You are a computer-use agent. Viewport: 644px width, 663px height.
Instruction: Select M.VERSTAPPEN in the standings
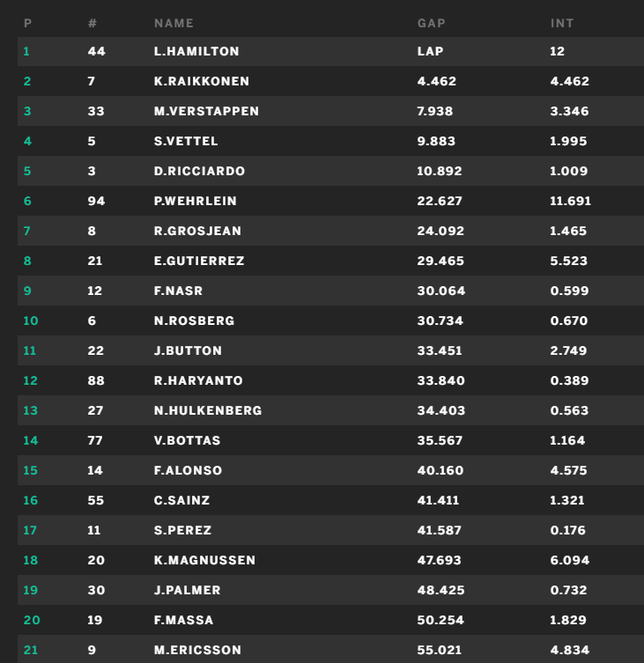206,111
